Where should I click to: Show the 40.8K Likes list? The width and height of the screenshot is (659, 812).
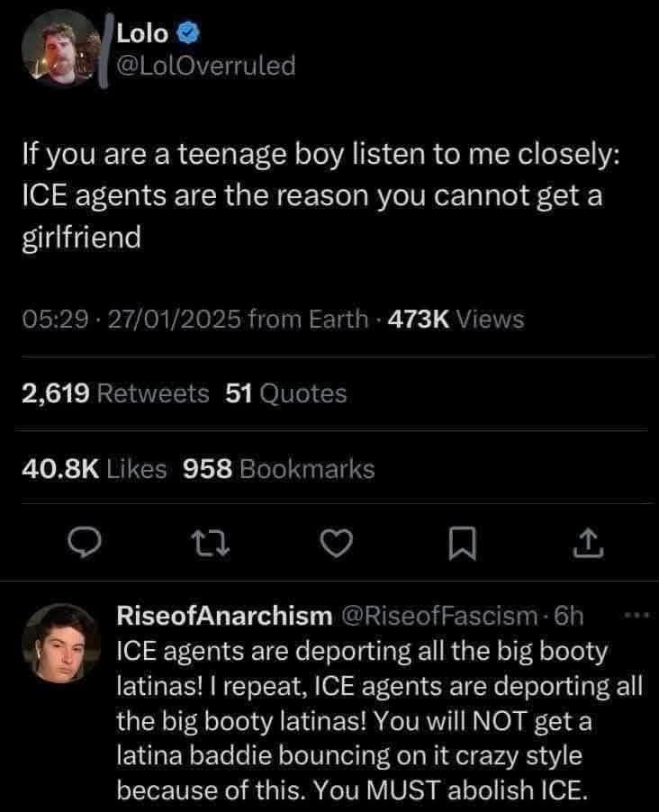tap(95, 469)
